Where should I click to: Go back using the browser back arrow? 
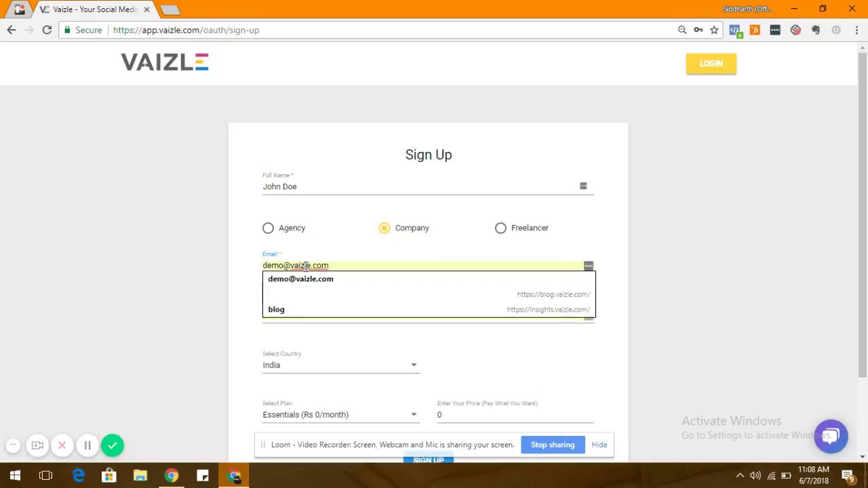pyautogui.click(x=12, y=30)
